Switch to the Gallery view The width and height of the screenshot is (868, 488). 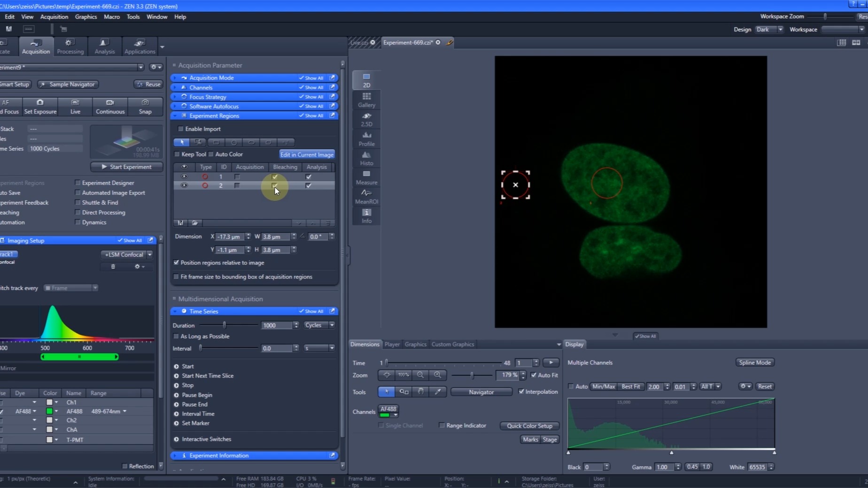coord(366,99)
